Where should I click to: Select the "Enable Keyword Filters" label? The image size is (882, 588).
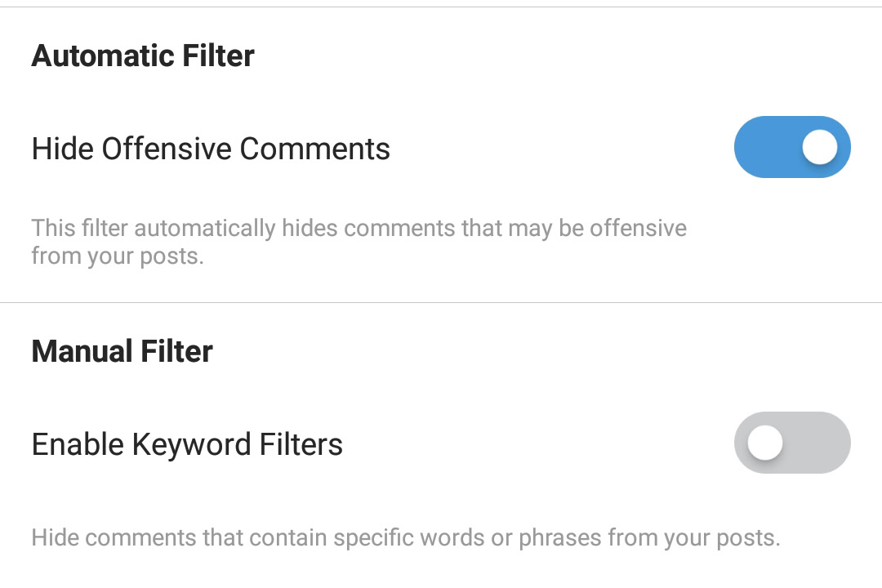coord(187,444)
